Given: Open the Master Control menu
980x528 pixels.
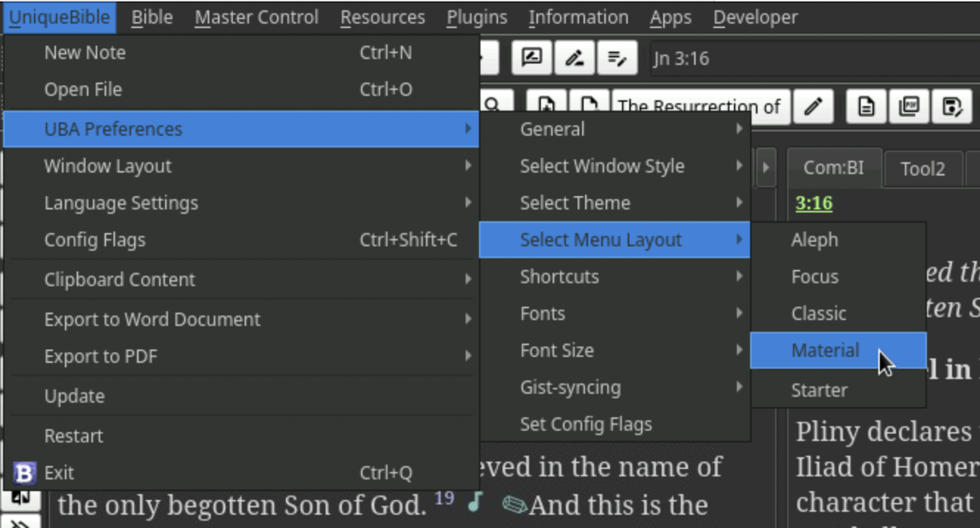Looking at the screenshot, I should (x=256, y=17).
